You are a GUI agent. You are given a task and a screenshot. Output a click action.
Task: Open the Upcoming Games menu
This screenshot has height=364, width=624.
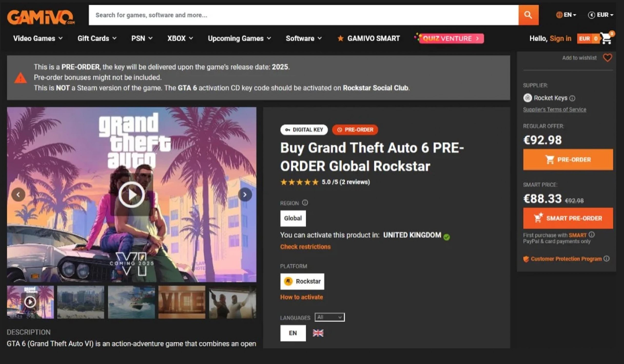click(x=239, y=38)
